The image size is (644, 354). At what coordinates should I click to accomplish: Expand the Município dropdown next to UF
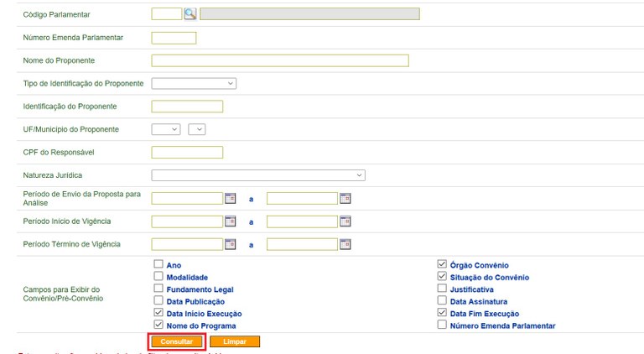point(197,129)
